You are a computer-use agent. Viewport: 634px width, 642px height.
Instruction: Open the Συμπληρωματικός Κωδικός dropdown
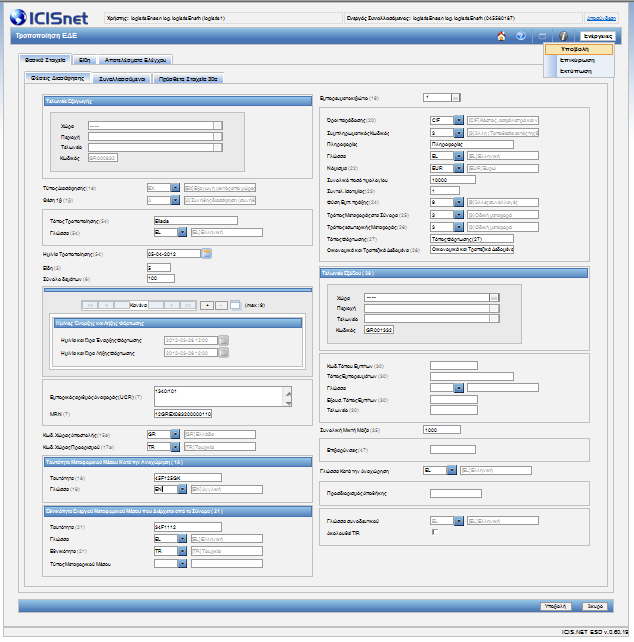(459, 133)
